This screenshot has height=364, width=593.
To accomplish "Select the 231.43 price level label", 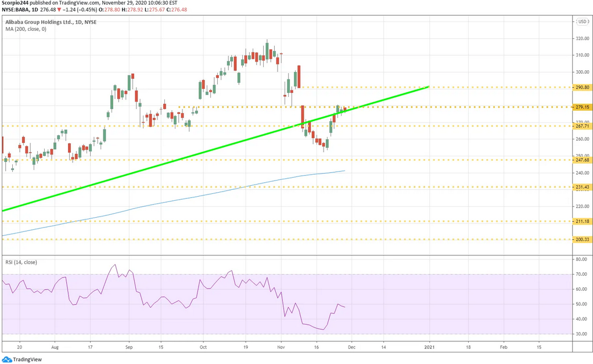I will coord(582,187).
